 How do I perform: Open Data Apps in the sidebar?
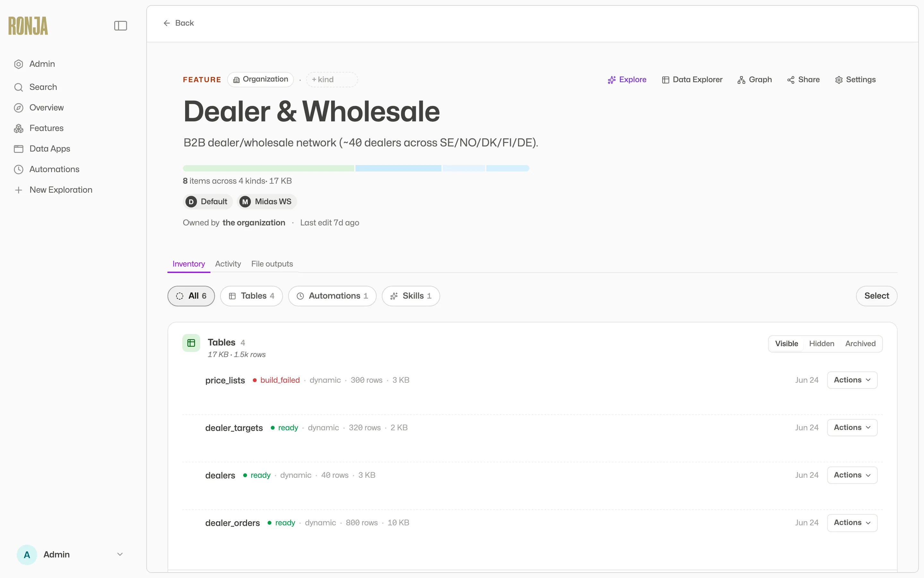[50, 149]
